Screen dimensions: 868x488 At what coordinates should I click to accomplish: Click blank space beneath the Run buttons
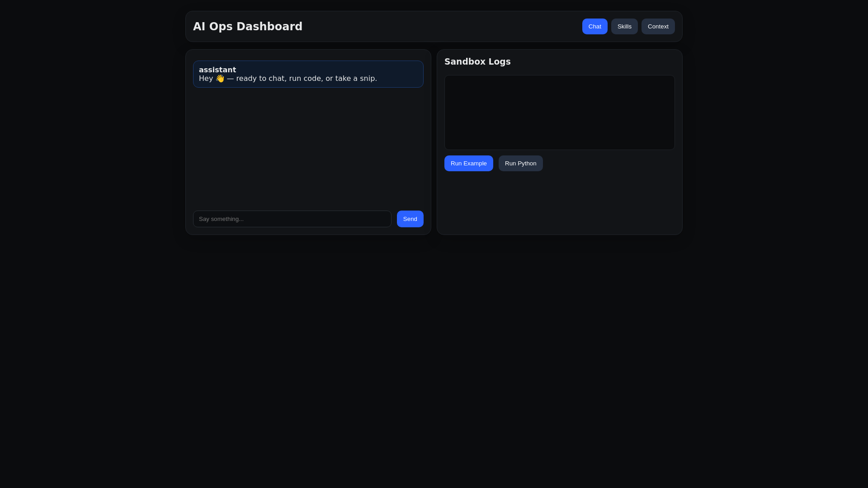pyautogui.click(x=559, y=203)
